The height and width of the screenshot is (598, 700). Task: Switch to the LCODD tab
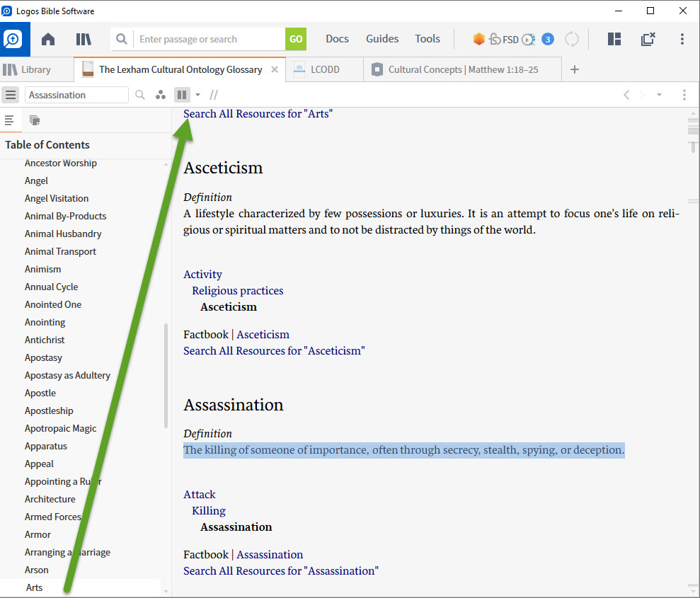tap(325, 69)
